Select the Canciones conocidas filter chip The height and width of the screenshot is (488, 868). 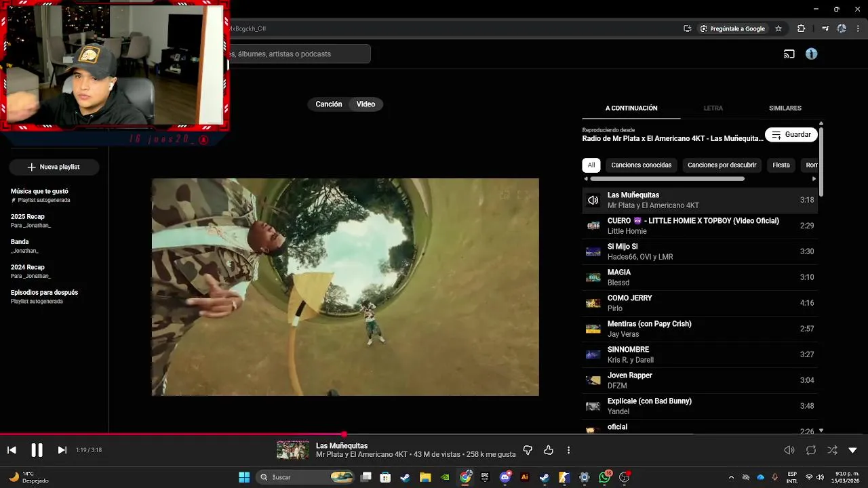click(641, 165)
